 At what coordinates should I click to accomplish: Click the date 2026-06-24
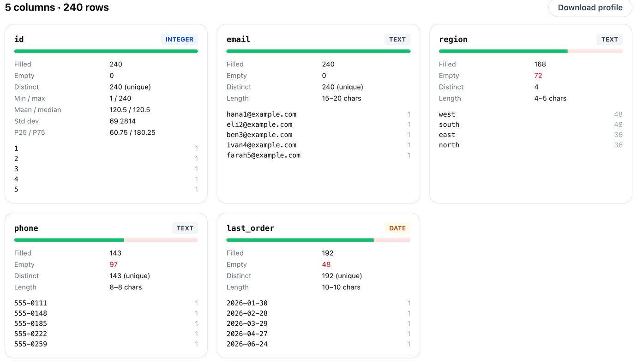point(247,344)
